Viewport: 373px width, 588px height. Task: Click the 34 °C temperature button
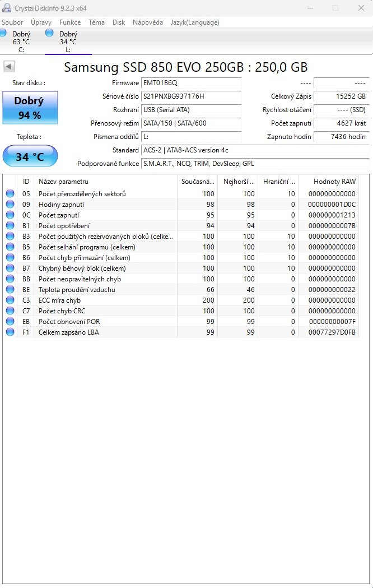coord(30,156)
